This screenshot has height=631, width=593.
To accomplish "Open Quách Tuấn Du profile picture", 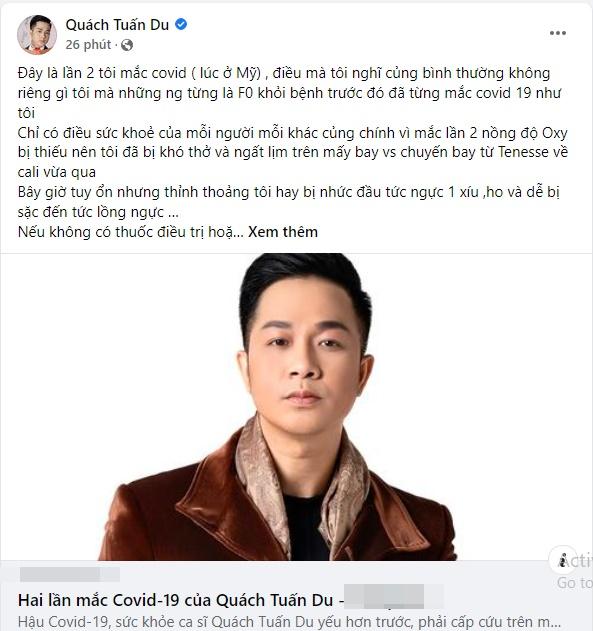I will point(37,35).
